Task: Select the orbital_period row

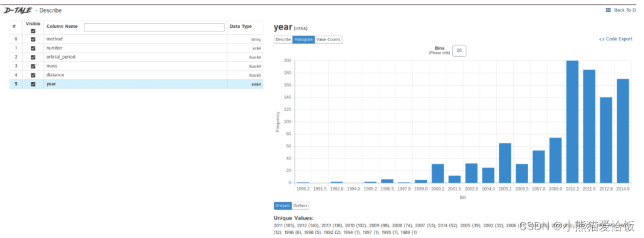Action: click(x=136, y=57)
